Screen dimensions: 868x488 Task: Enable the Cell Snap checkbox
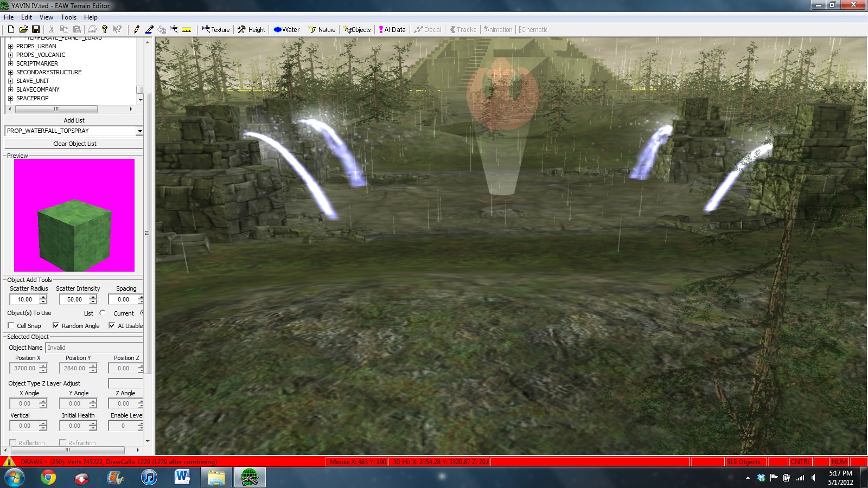(x=11, y=325)
